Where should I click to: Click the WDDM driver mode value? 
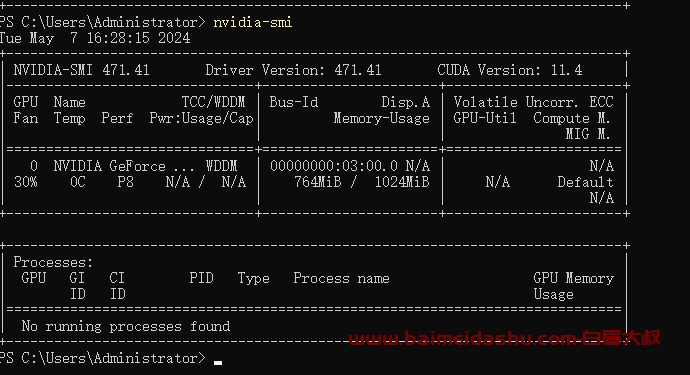tap(221, 166)
